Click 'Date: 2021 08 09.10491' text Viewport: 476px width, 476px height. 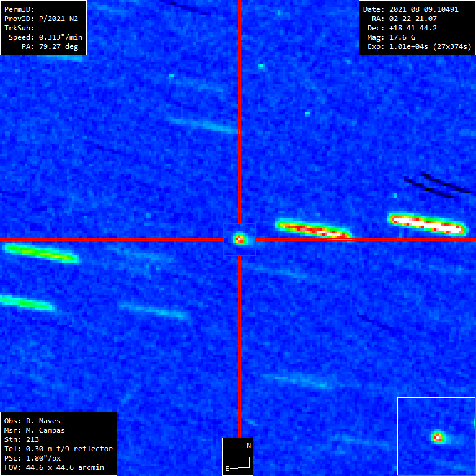pos(411,9)
